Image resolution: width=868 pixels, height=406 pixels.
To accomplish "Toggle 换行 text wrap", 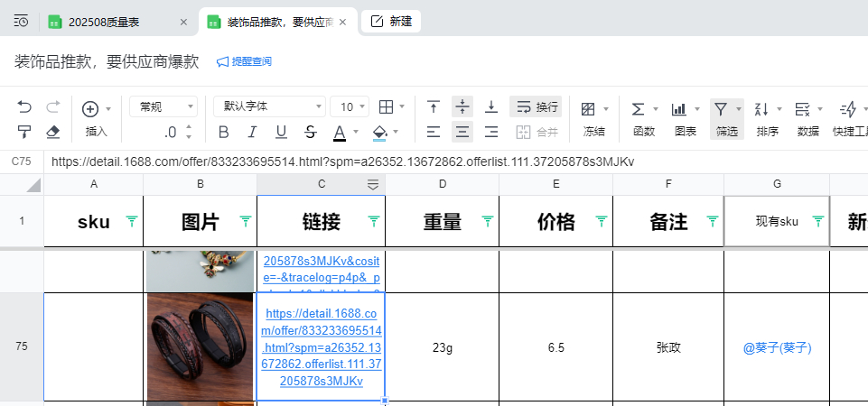I will click(x=536, y=106).
